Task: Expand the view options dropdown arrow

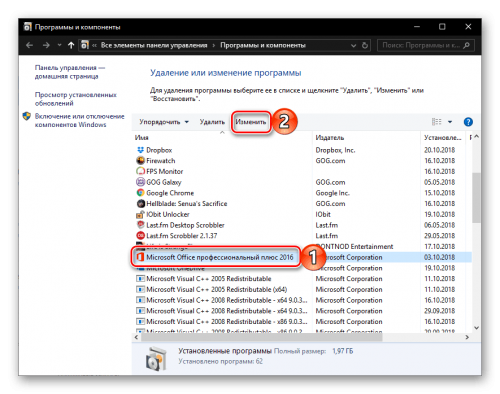Action: click(x=450, y=122)
